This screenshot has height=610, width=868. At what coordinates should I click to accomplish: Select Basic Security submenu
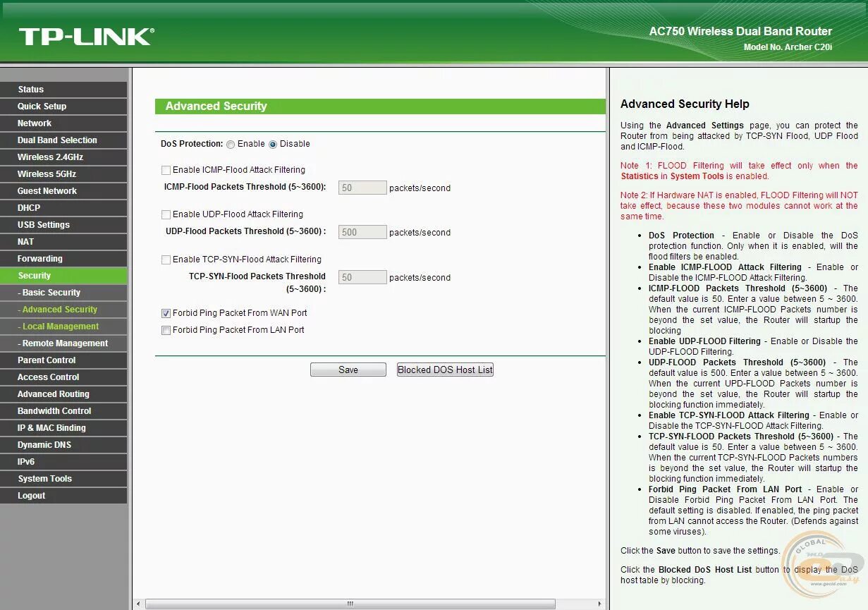63,293
